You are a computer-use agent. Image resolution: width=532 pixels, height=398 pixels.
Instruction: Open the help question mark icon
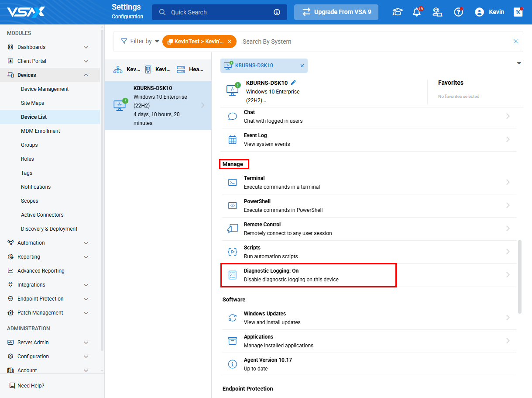(x=458, y=12)
